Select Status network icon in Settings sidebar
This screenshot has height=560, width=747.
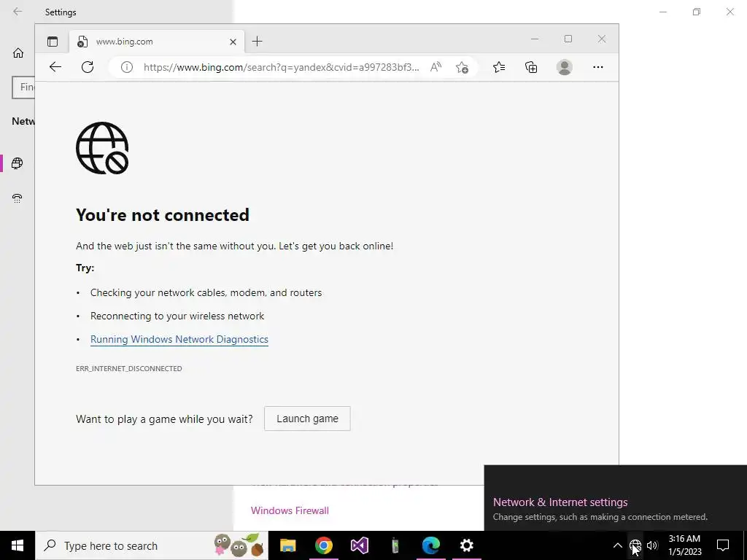(x=18, y=163)
